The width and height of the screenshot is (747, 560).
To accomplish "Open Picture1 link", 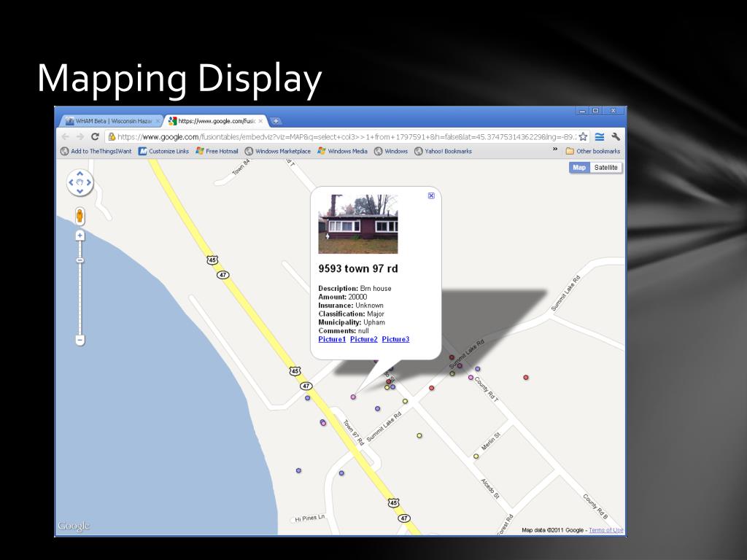I will 332,339.
